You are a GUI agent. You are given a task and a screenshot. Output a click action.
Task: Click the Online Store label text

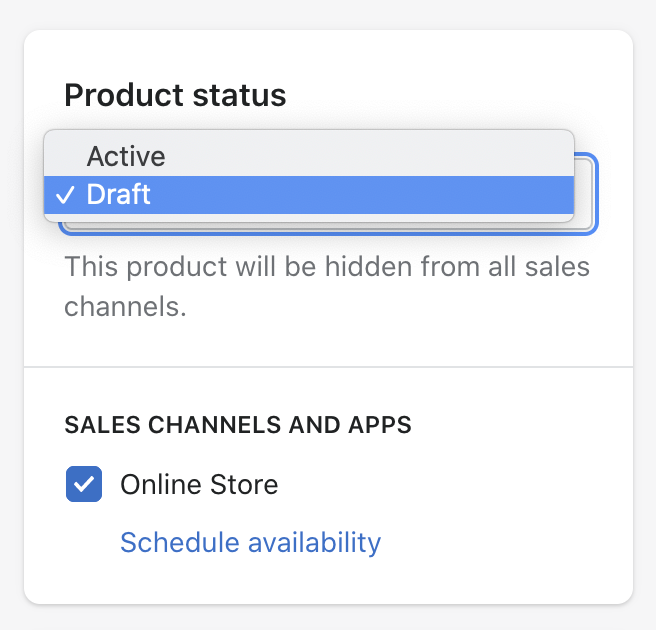pos(199,484)
